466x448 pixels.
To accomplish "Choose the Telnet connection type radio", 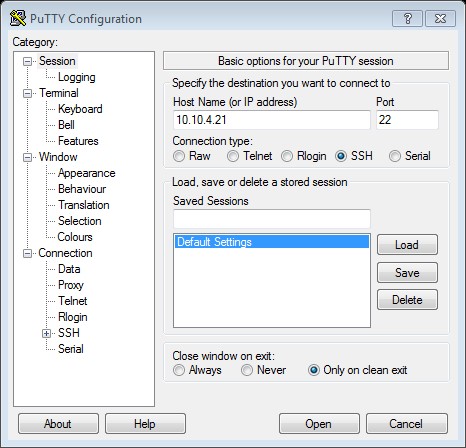I will (x=233, y=156).
